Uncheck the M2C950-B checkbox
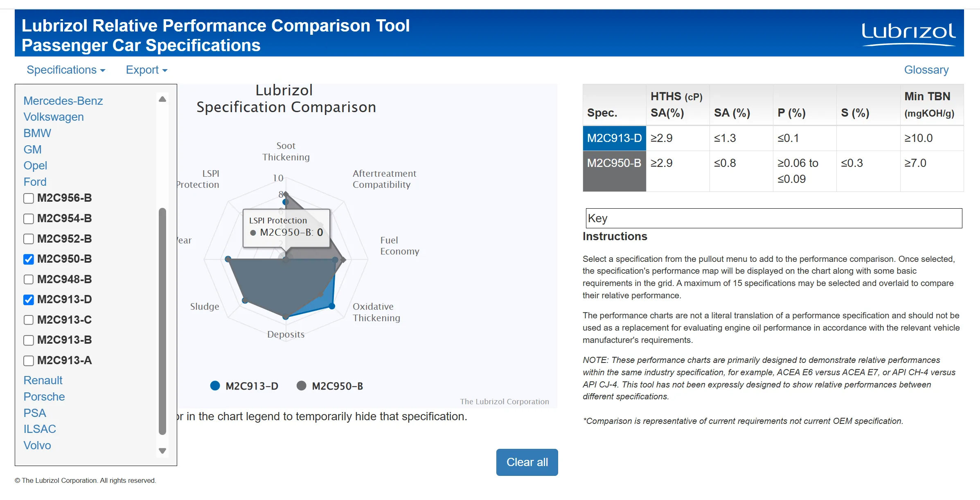Screen dimensions: 980x500 (29, 259)
